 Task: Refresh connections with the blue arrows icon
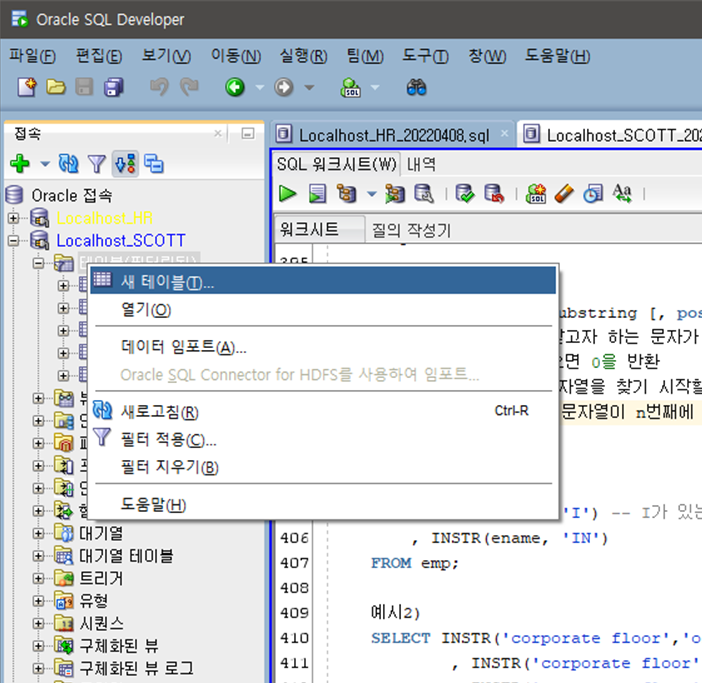pos(68,163)
